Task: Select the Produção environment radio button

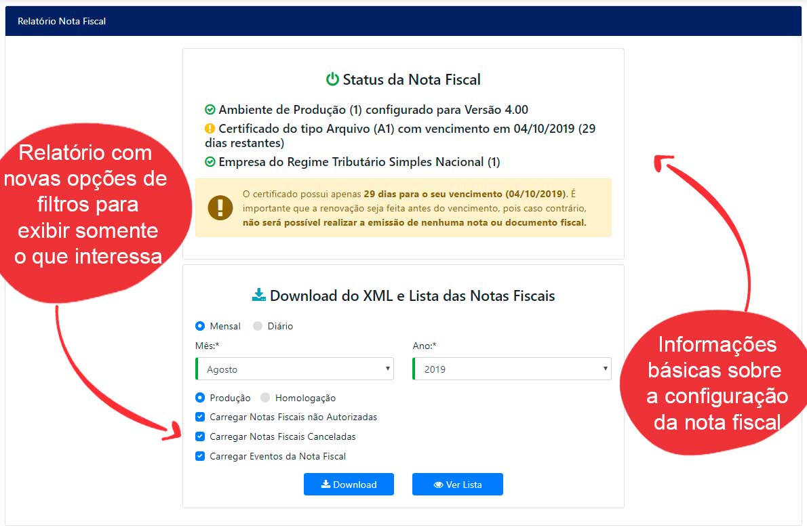Action: pyautogui.click(x=200, y=398)
